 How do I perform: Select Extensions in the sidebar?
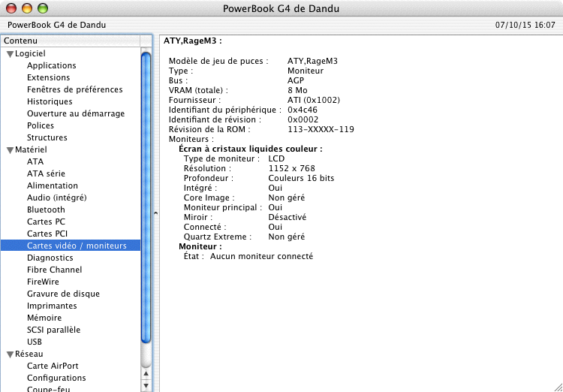pos(49,77)
